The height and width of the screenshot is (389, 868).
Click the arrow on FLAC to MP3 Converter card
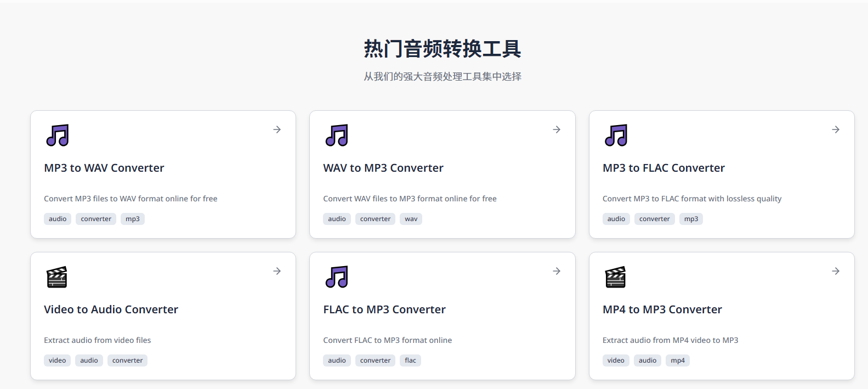[x=557, y=271]
